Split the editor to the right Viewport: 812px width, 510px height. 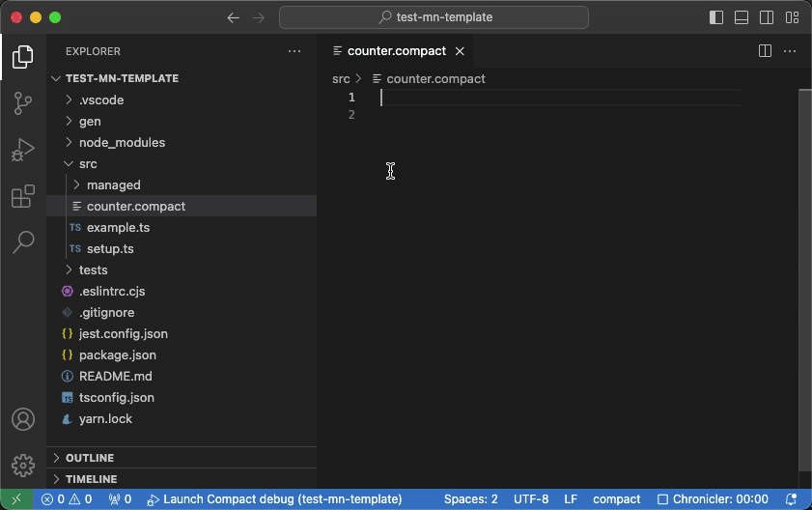coord(765,51)
